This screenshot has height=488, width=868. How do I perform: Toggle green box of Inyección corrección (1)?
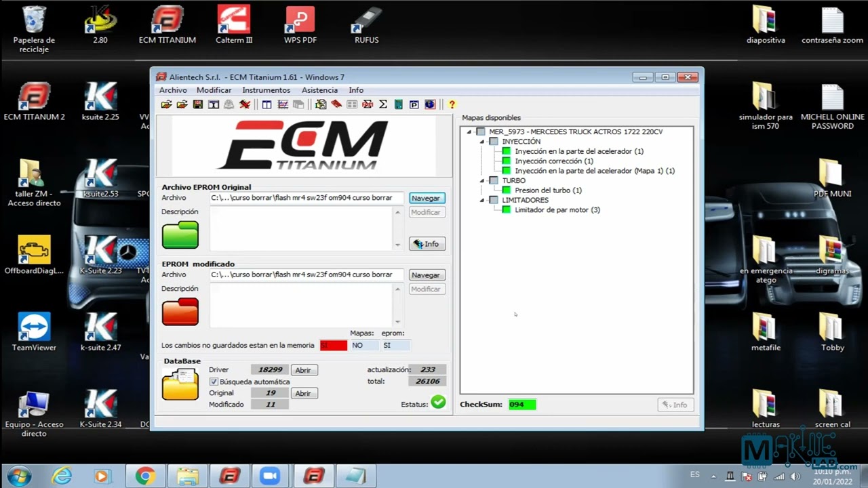506,161
